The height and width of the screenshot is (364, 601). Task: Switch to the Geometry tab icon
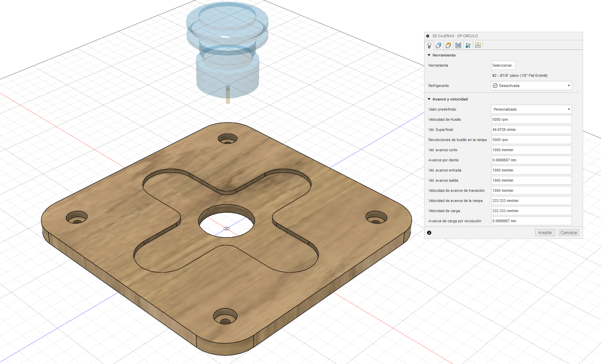tap(439, 45)
